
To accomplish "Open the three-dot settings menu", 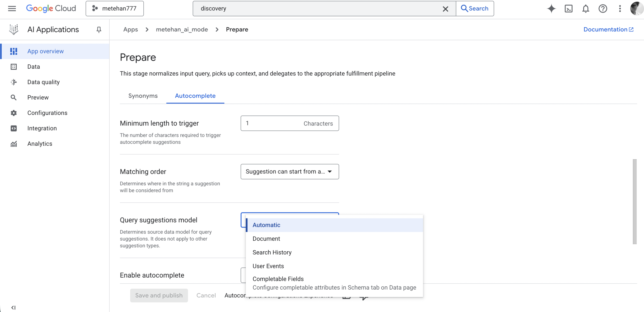I will pyautogui.click(x=620, y=9).
